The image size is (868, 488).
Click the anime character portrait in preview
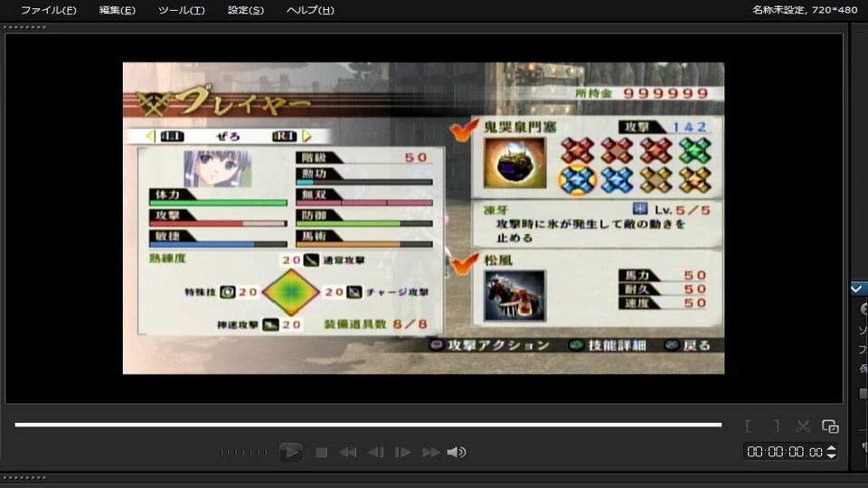pyautogui.click(x=218, y=169)
